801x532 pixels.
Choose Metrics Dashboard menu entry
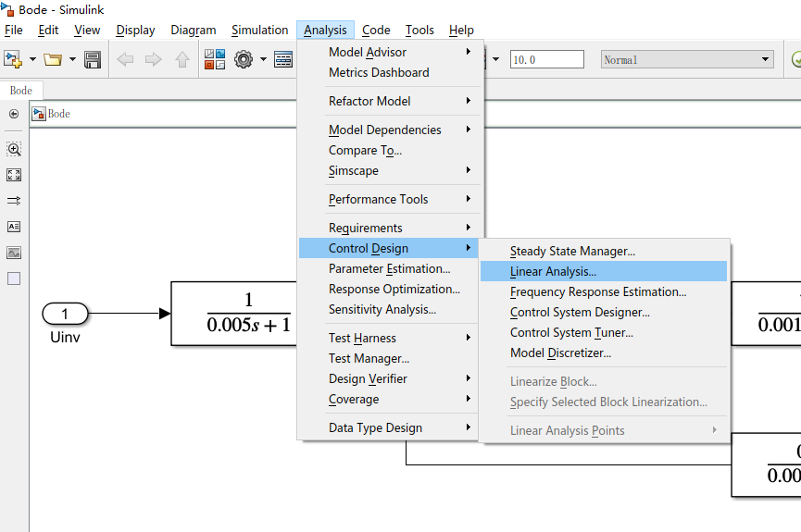pos(390,72)
